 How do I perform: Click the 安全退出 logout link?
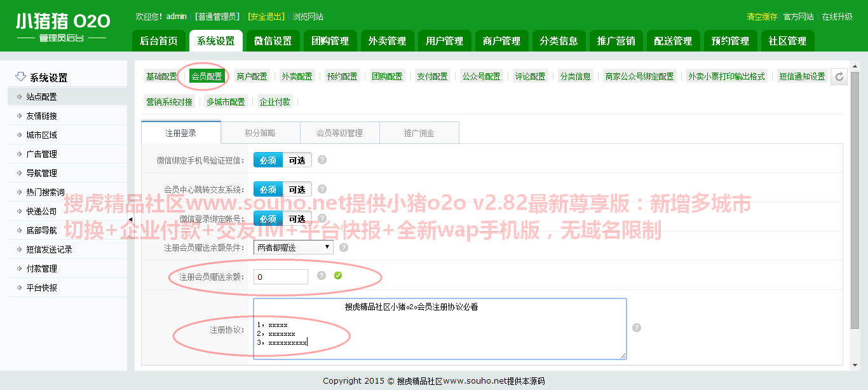point(266,17)
